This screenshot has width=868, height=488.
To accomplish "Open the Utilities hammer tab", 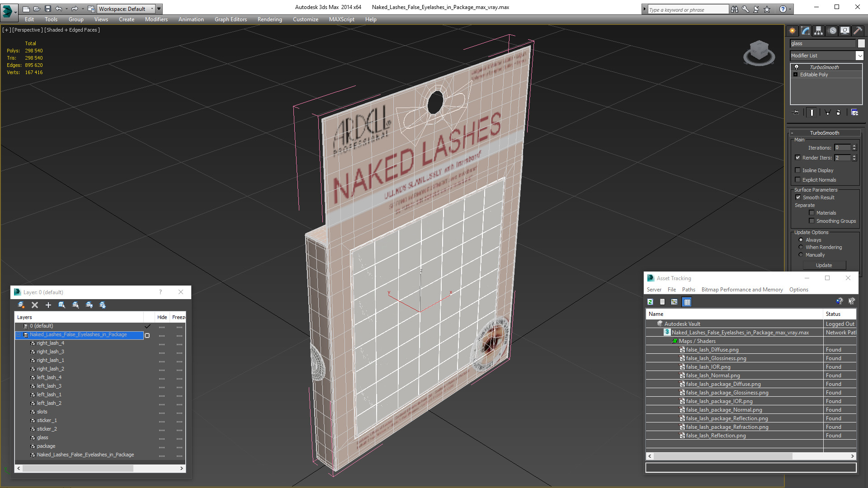I will click(x=858, y=31).
